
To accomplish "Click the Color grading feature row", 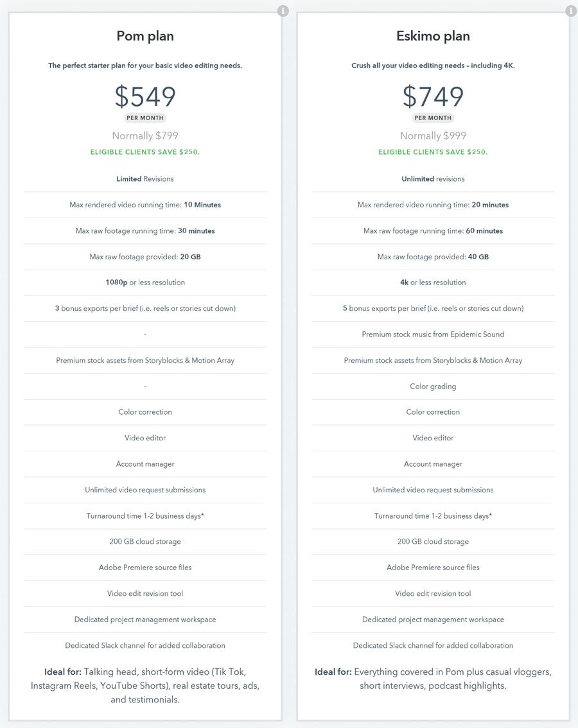I will tap(433, 386).
